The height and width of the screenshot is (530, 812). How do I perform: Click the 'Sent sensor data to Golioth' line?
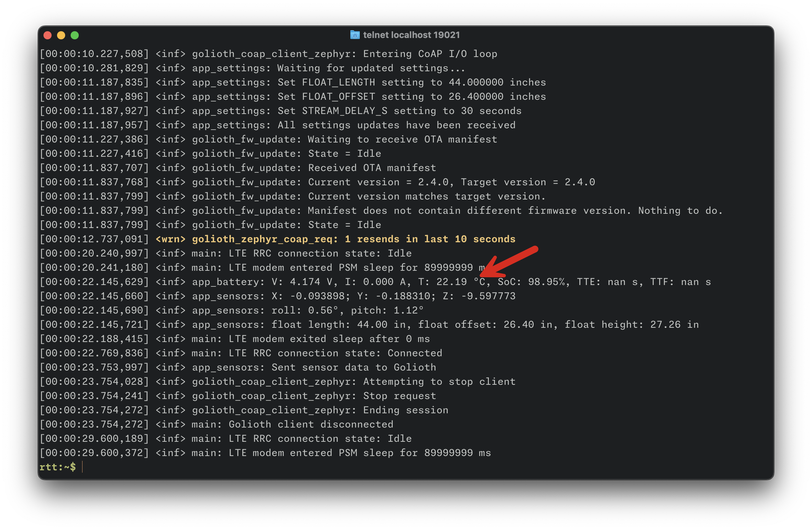click(238, 367)
